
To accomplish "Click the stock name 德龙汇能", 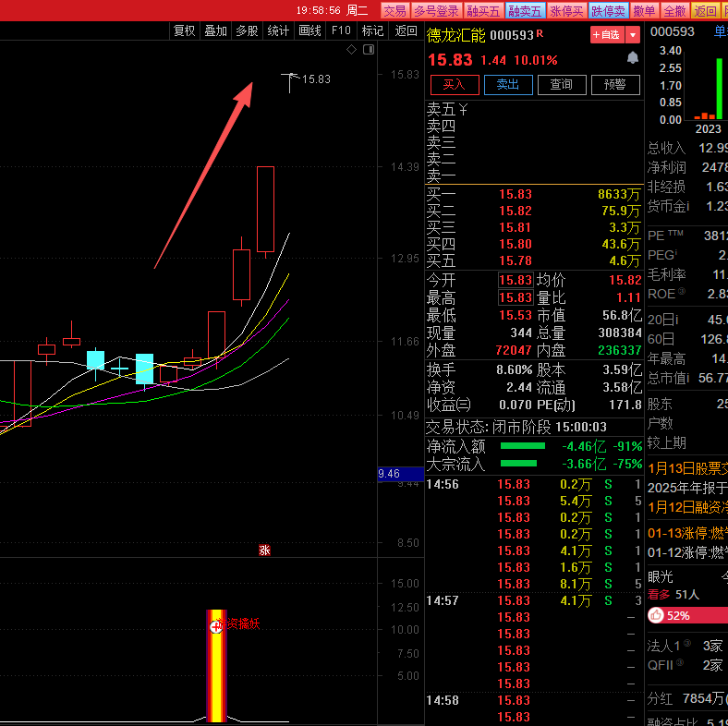I will click(456, 35).
